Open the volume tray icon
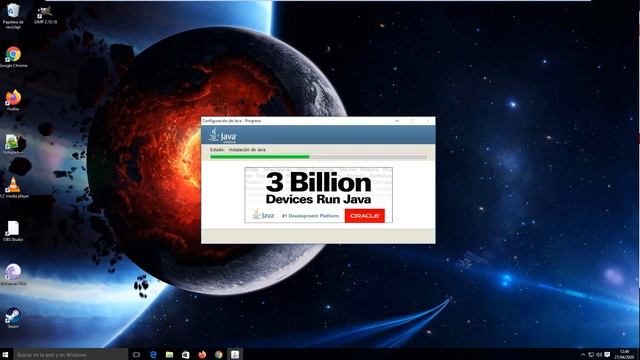 [x=599, y=355]
